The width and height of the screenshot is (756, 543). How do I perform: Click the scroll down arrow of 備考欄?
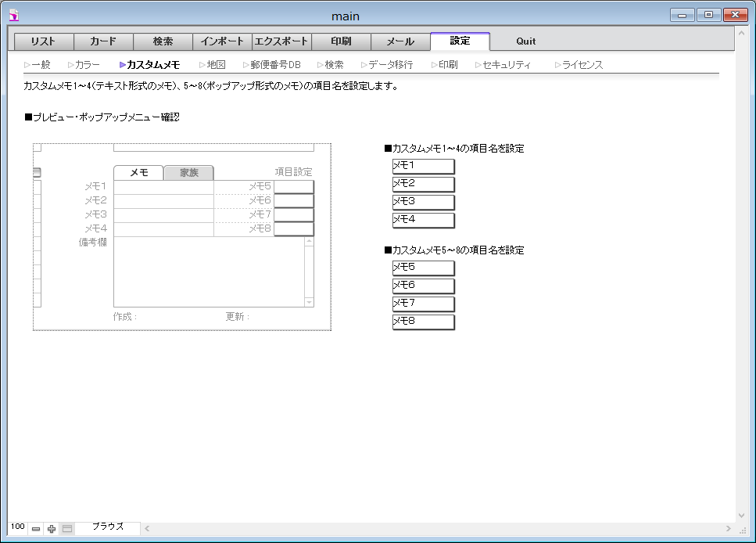pyautogui.click(x=309, y=302)
